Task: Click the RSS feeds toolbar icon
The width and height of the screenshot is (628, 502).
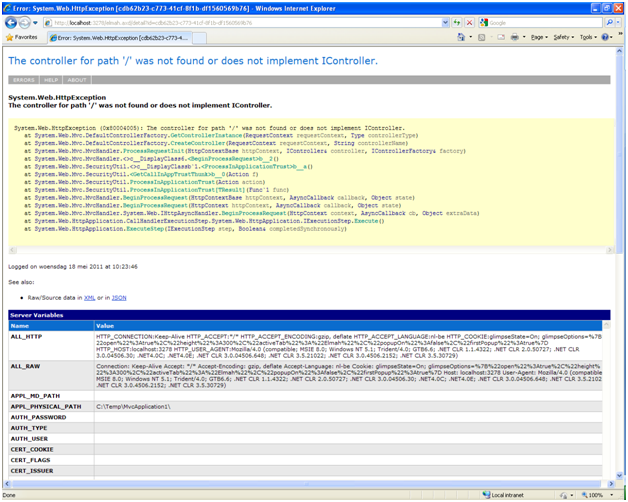Action: [482, 37]
